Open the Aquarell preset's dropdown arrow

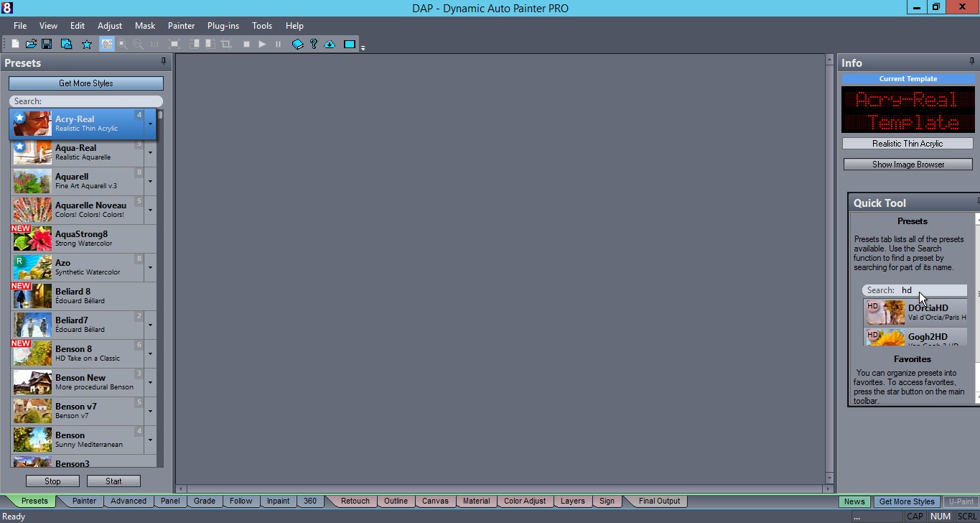pyautogui.click(x=150, y=181)
